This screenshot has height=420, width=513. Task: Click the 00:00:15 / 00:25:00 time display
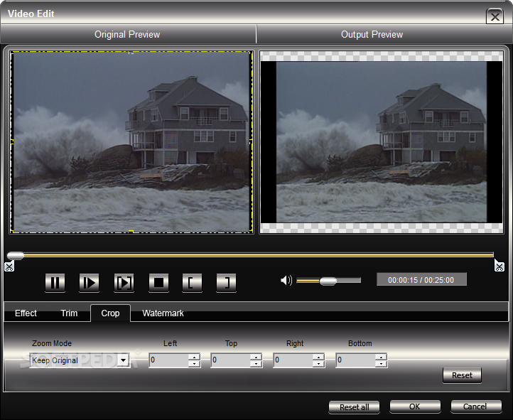[421, 280]
